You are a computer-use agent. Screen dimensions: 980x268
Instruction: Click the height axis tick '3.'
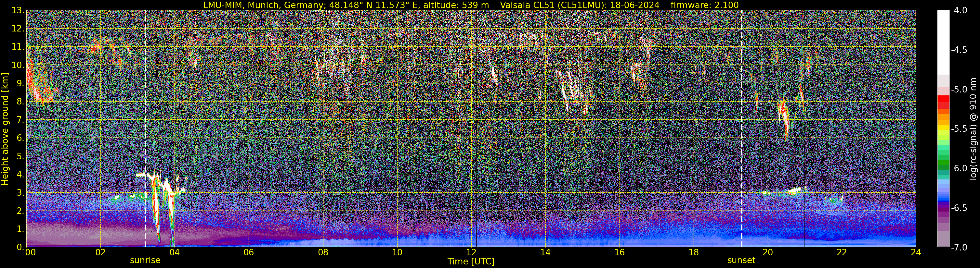tap(20, 193)
